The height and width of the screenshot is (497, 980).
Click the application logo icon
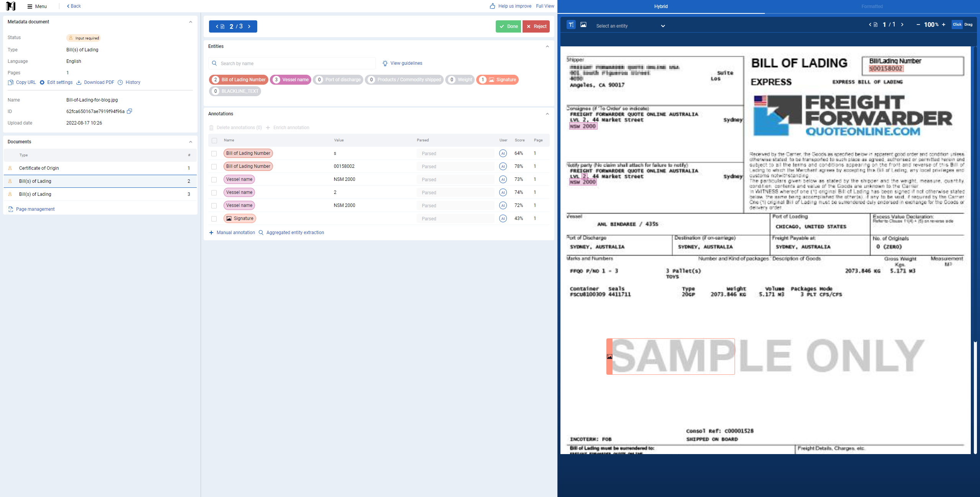11,6
